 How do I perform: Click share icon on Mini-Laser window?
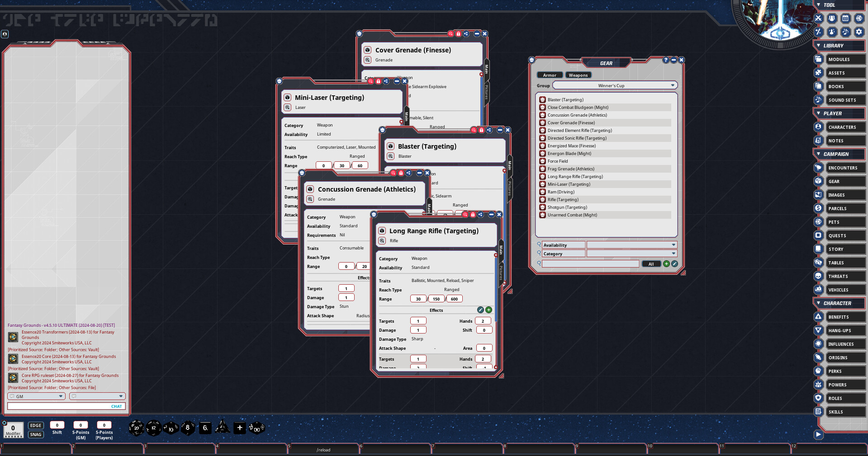coord(386,81)
